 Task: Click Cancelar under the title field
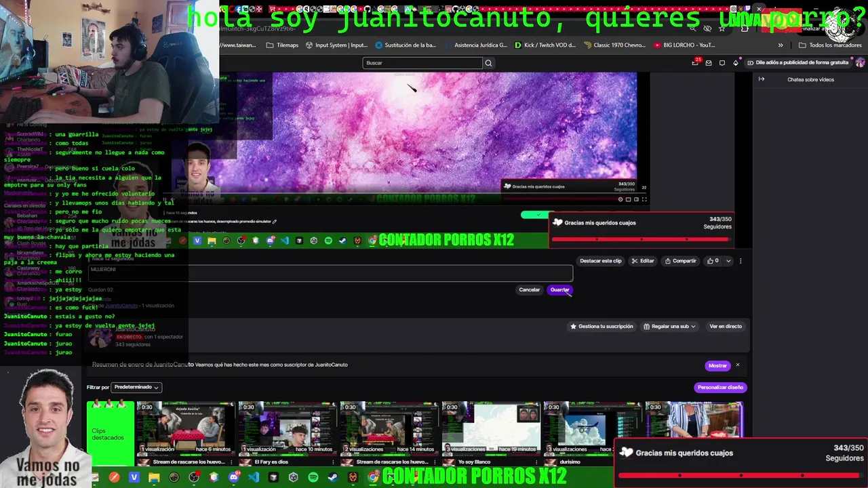[529, 290]
